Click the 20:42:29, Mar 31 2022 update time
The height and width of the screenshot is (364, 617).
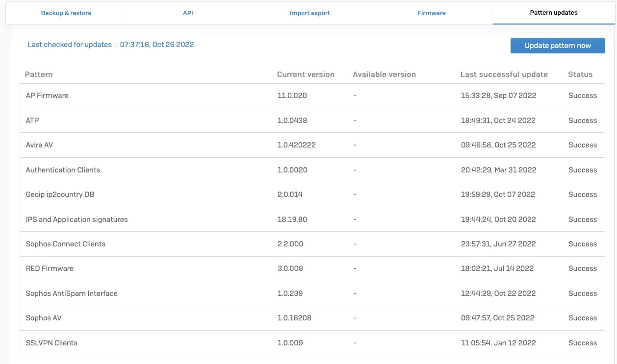pos(498,170)
